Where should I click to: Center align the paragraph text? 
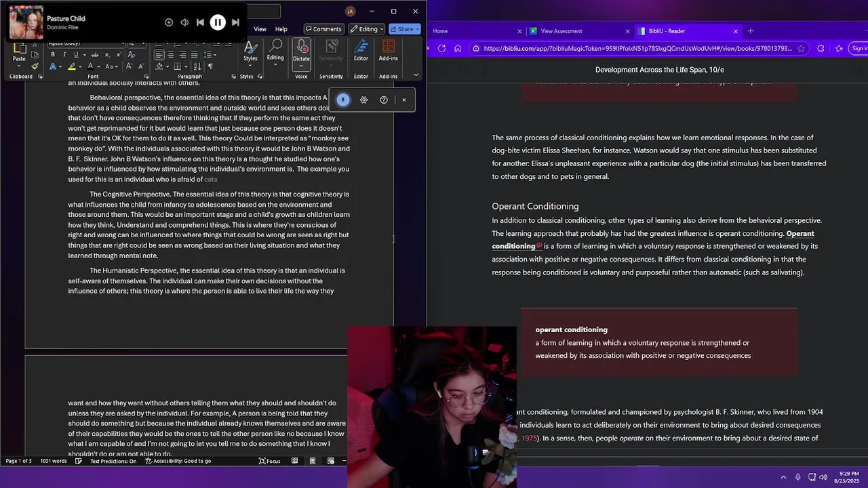(171, 54)
